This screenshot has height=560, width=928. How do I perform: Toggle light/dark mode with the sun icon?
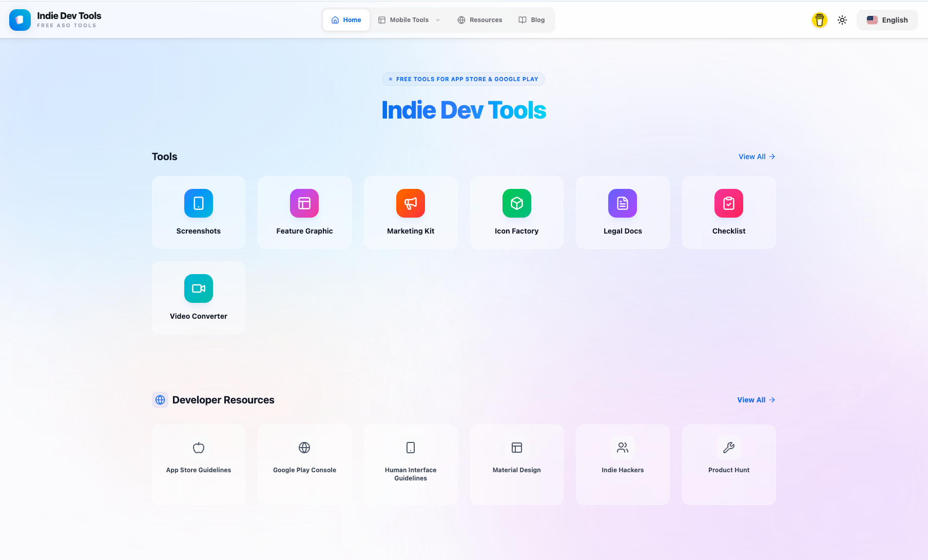842,20
